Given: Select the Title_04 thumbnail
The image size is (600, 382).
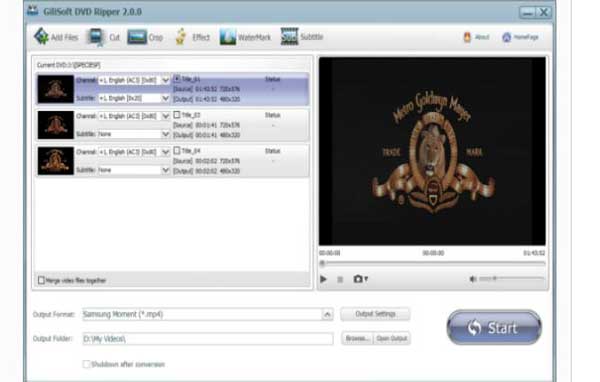Looking at the screenshot, I should [55, 161].
